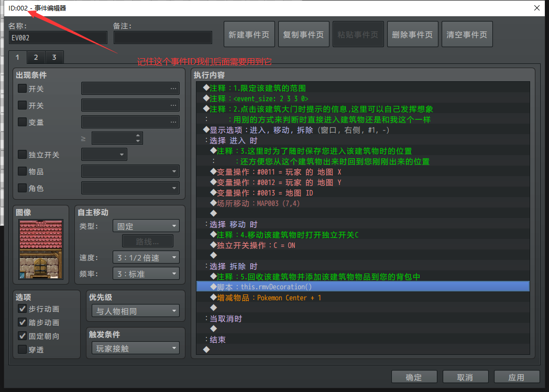Viewport: 549px width, 392px height.
Task: Confirm with the 确定 button
Action: pos(414,377)
